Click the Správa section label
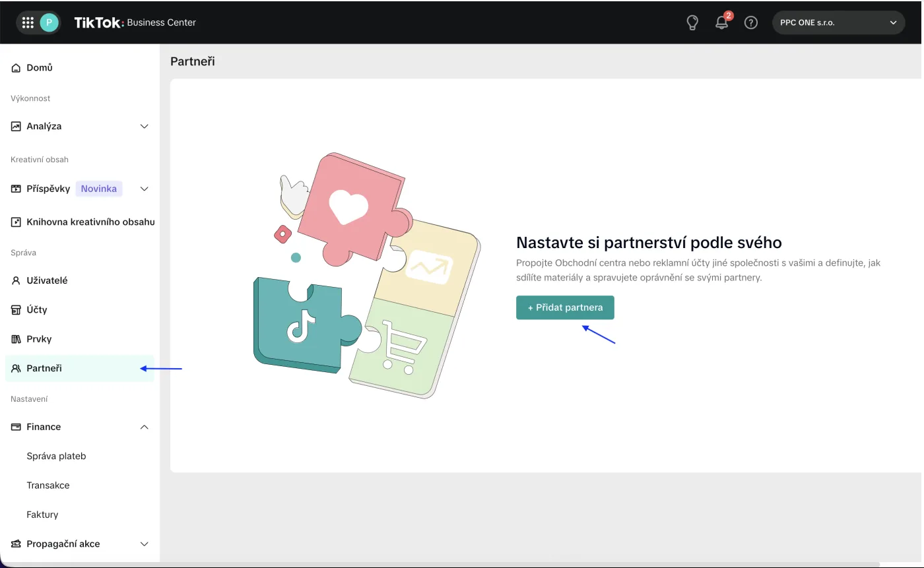Viewport: 924px width, 568px height. point(23,253)
